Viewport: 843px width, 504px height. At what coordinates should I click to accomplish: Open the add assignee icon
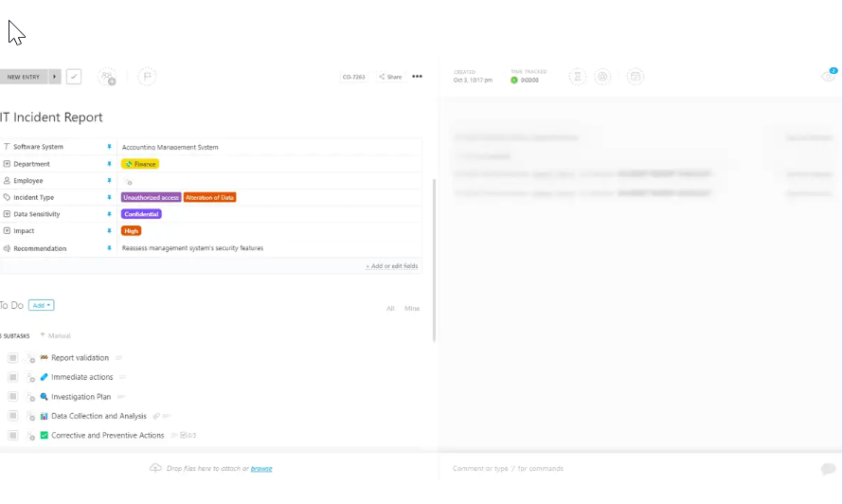point(107,77)
